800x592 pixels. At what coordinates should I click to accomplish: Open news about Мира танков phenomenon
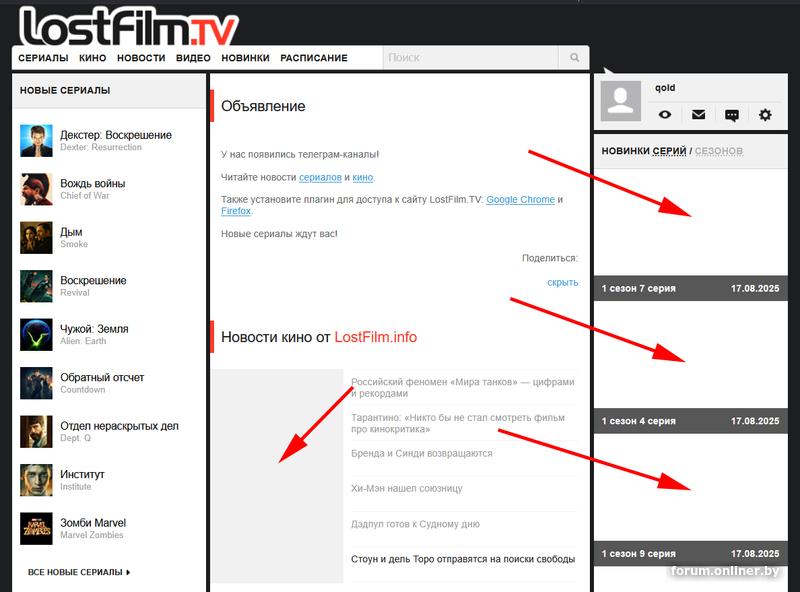click(x=463, y=388)
